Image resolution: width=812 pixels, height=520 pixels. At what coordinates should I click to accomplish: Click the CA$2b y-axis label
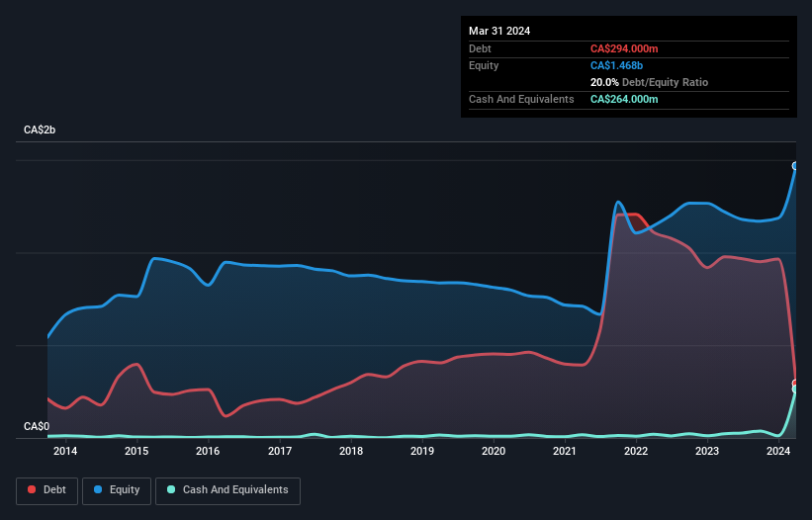pos(40,130)
